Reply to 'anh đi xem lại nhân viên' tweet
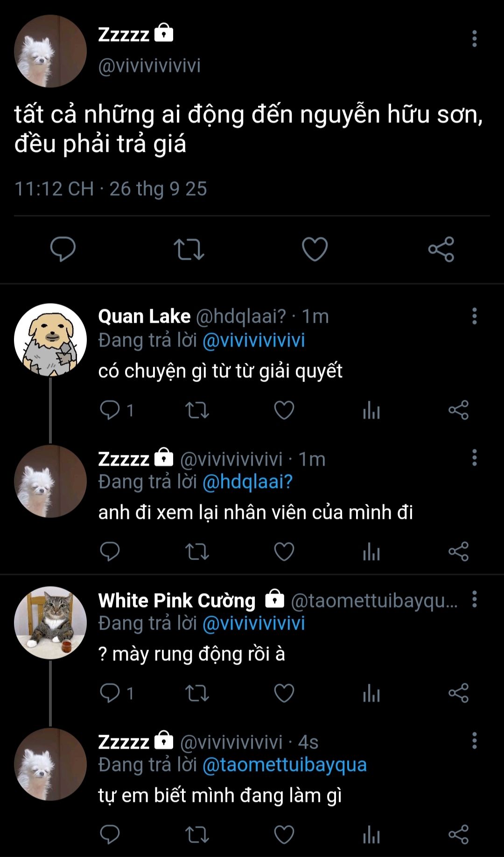Viewport: 504px width, 857px height. pos(110,552)
